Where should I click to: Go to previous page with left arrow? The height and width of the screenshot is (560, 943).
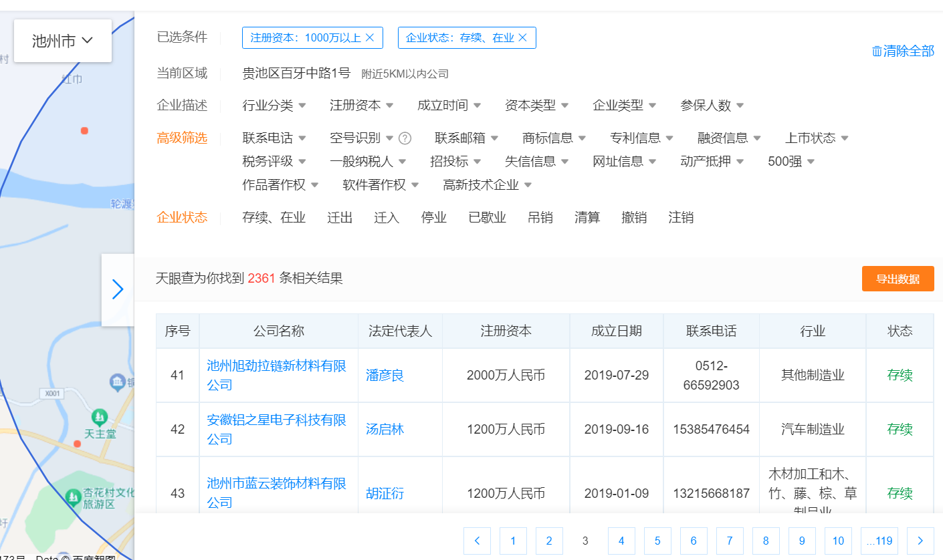(x=477, y=541)
